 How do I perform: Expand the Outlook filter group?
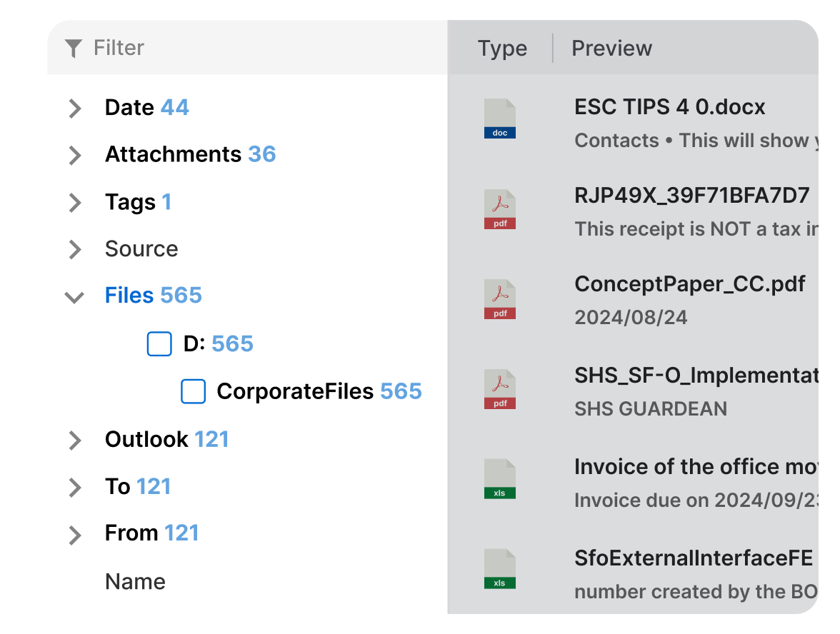click(74, 441)
